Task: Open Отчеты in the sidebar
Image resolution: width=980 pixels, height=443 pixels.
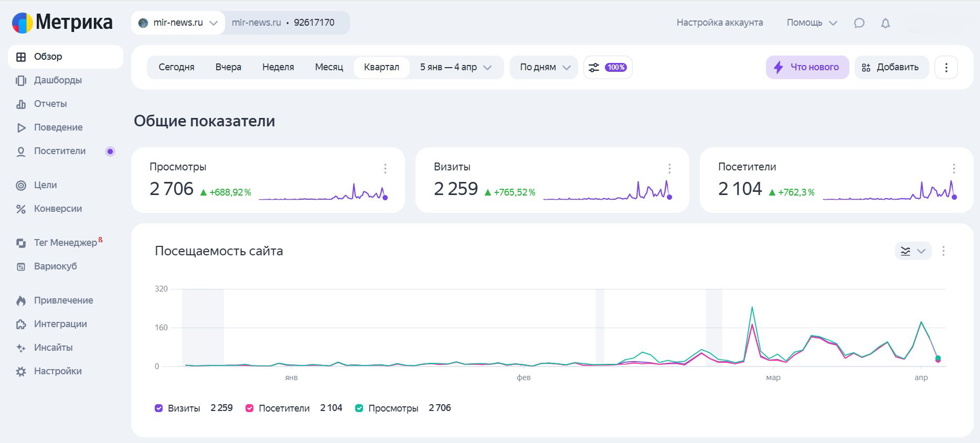Action: 50,104
